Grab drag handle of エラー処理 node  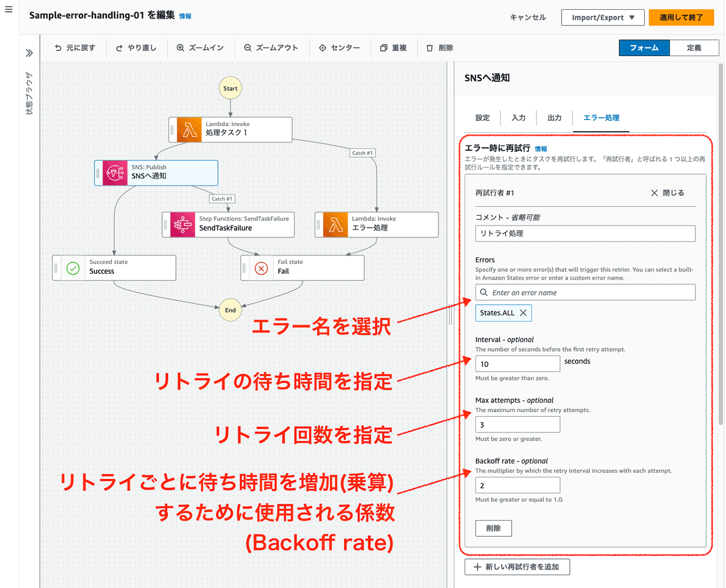[x=318, y=225]
